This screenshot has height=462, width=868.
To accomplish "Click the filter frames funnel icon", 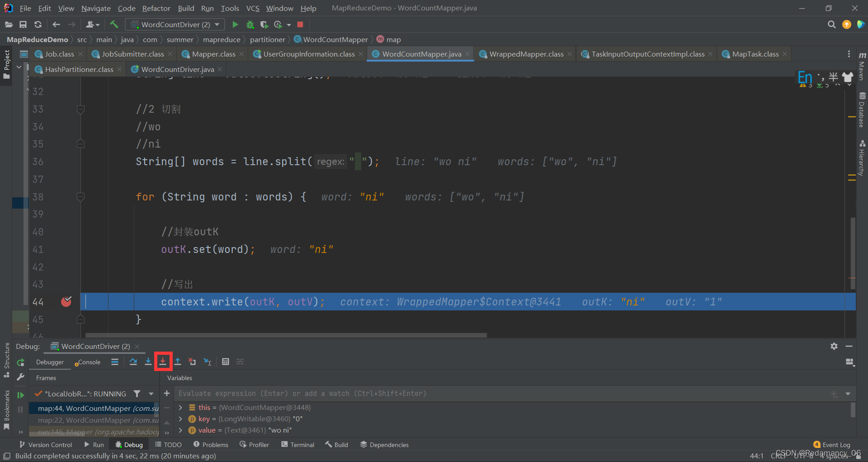I will click(x=137, y=394).
